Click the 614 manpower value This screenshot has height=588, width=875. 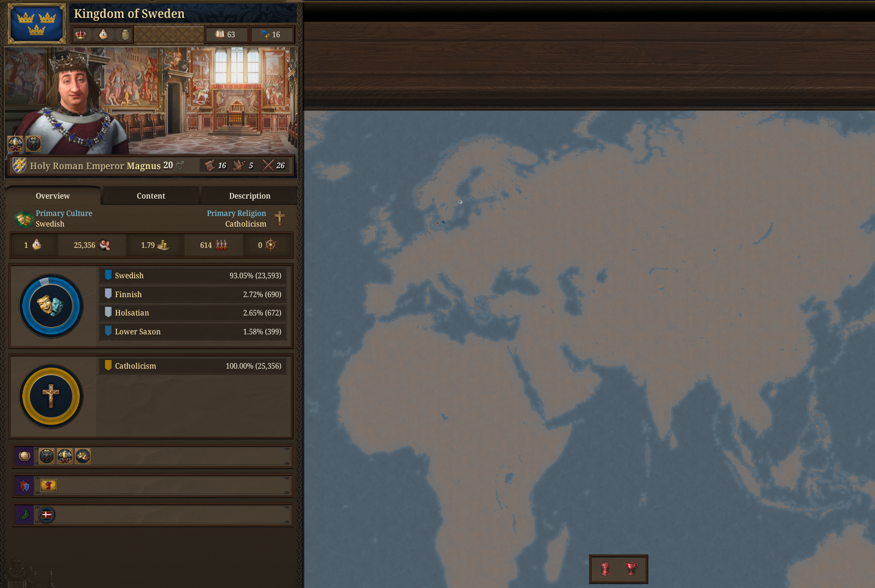click(x=206, y=245)
